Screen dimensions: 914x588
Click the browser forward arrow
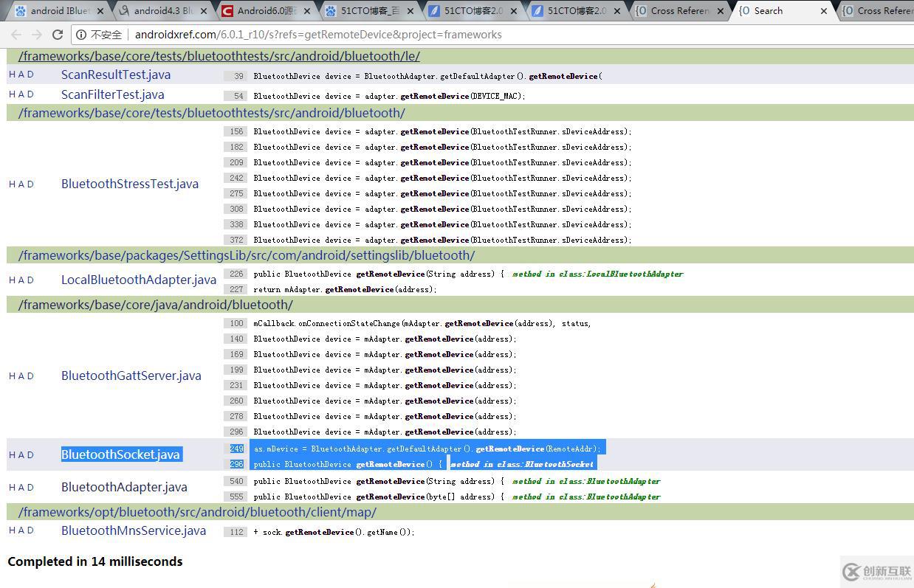[x=37, y=35]
